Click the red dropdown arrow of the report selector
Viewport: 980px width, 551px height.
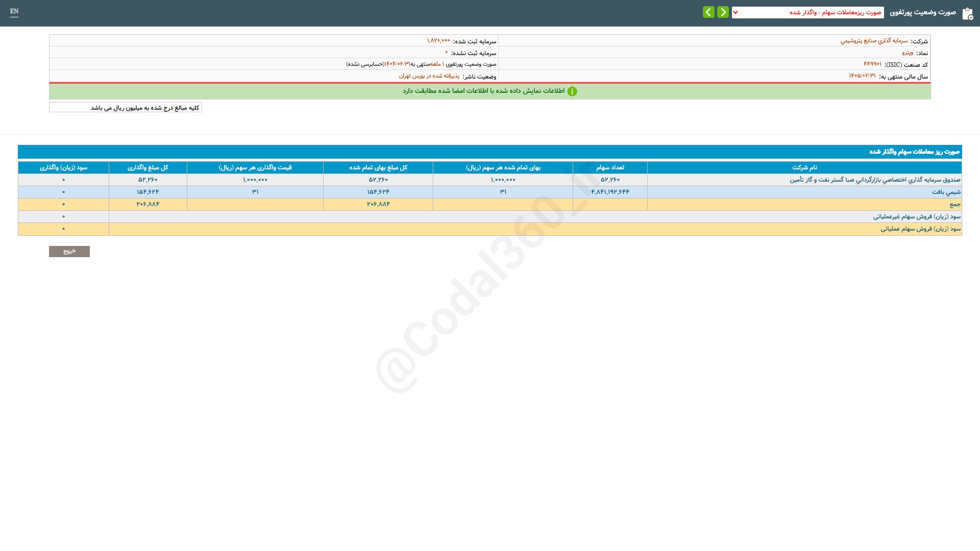point(736,12)
